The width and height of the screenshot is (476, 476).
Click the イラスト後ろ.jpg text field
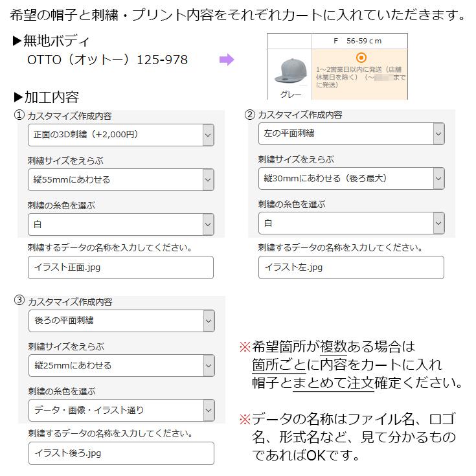[x=120, y=453]
